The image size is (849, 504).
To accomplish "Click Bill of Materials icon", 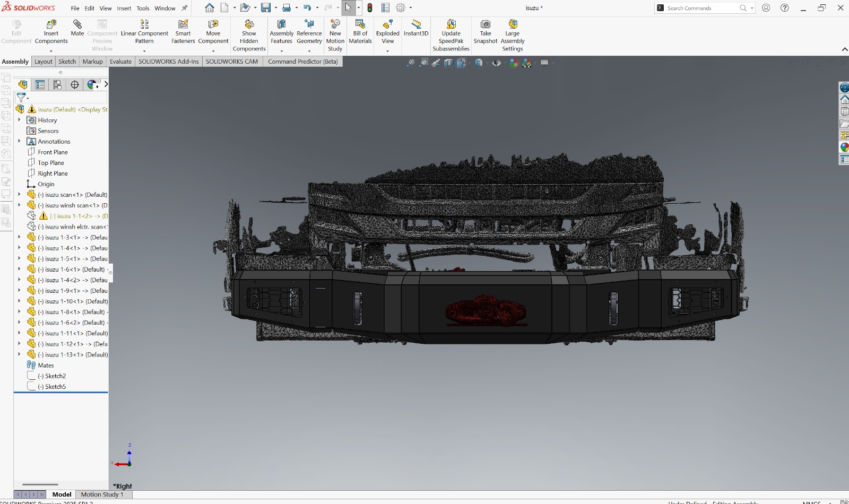I will (x=360, y=25).
